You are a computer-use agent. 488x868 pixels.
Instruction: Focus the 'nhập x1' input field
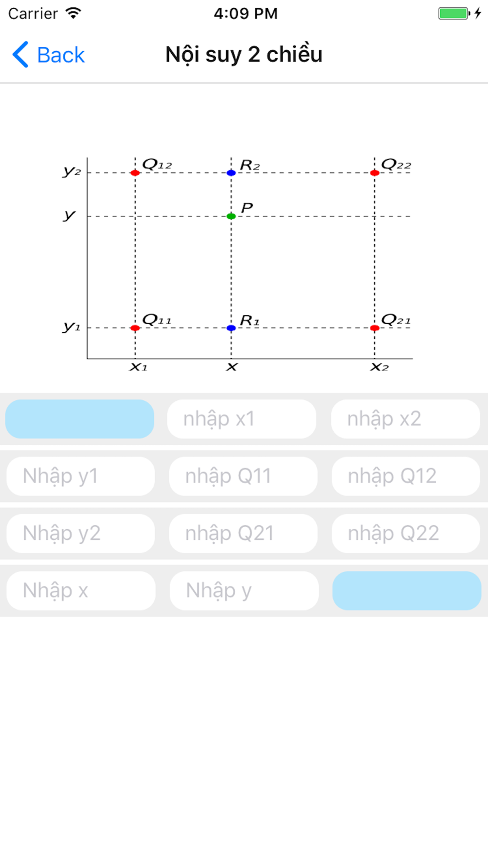point(242,419)
